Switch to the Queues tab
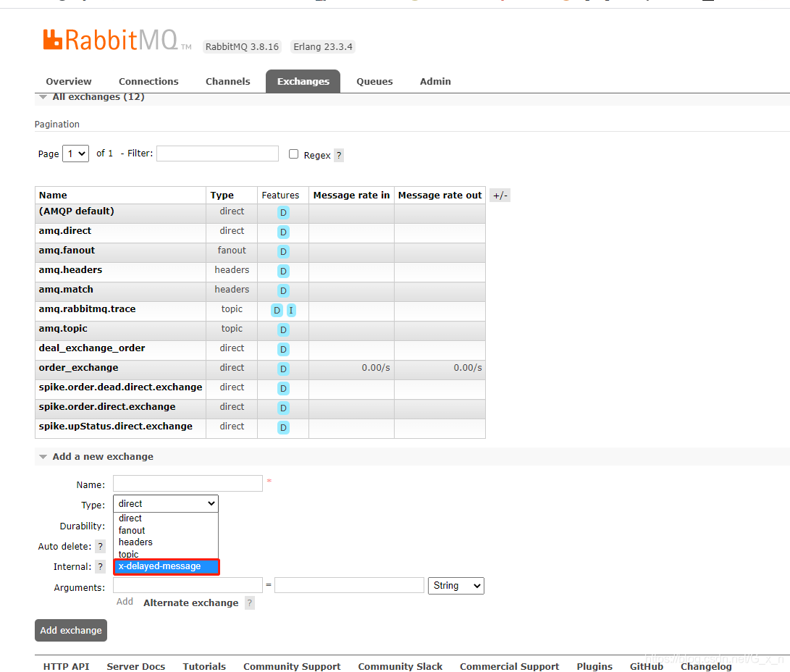Screen dimensions: 790x672 pos(374,82)
